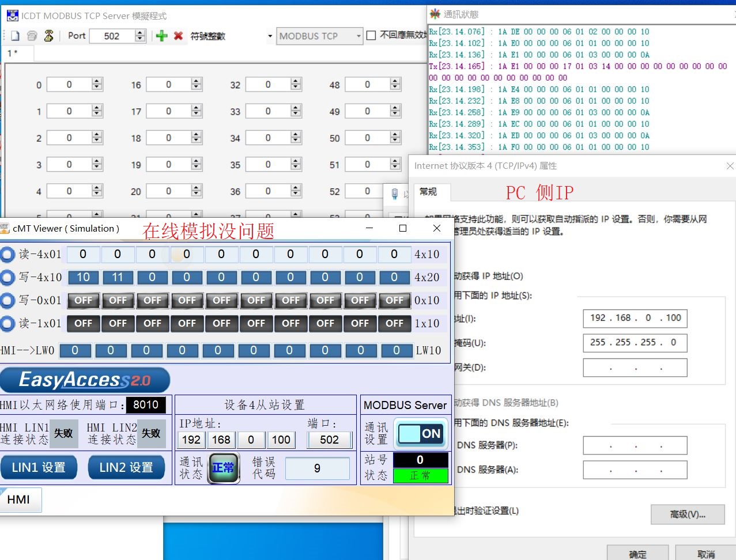Expand the 符號整數 data format dropdown
Viewport: 736px width, 560px height.
270,36
